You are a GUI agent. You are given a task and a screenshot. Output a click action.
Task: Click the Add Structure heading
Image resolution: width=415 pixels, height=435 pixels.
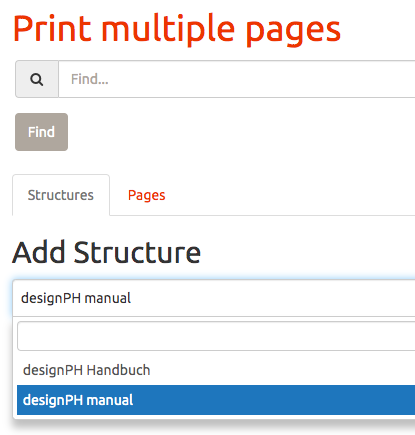[x=106, y=252]
